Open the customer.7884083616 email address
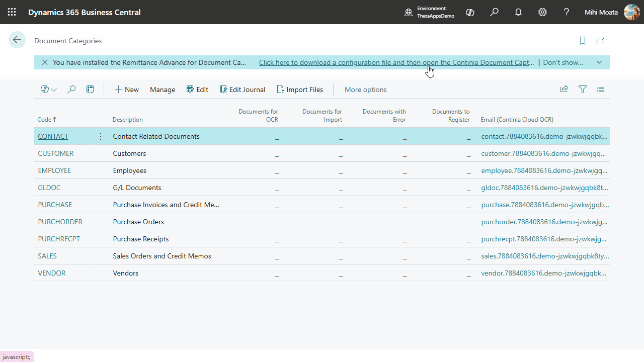This screenshot has width=644, height=362. tap(544, 153)
